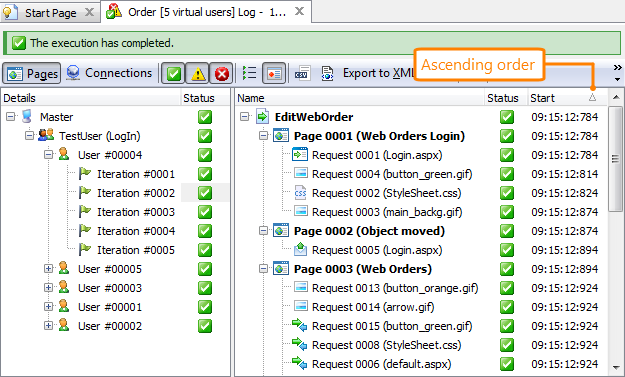This screenshot has height=377, width=625.
Task: Expand User #00005 node
Action: (48, 269)
